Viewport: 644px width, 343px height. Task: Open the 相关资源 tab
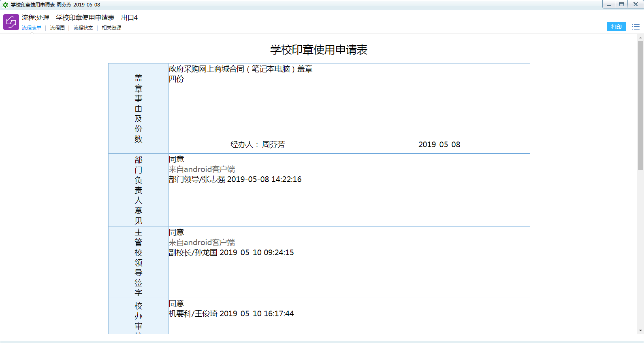(x=111, y=28)
